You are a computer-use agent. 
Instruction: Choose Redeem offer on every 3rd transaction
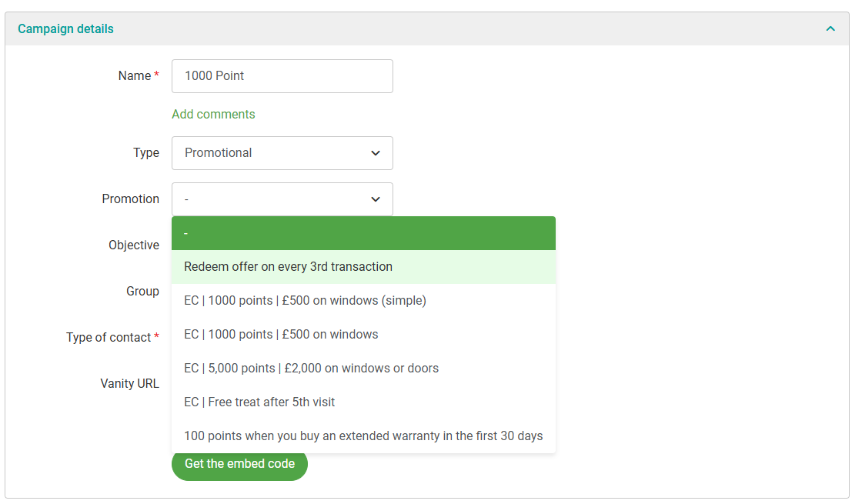point(363,267)
